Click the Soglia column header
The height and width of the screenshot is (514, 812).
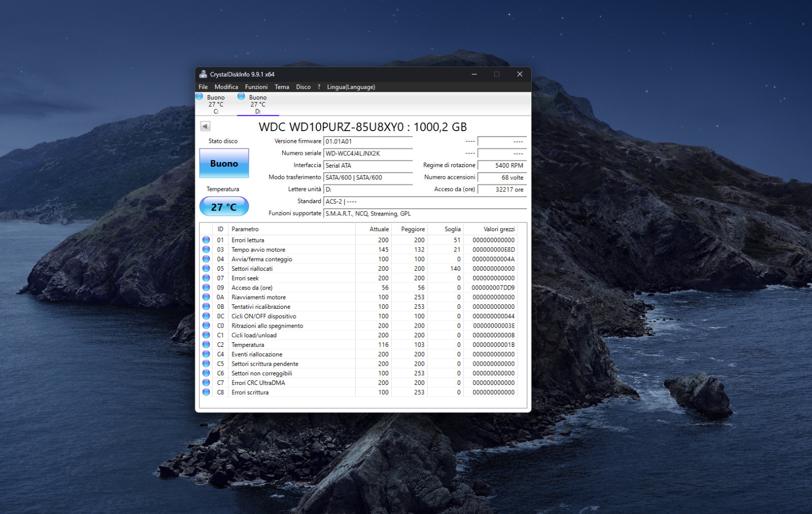(445, 229)
